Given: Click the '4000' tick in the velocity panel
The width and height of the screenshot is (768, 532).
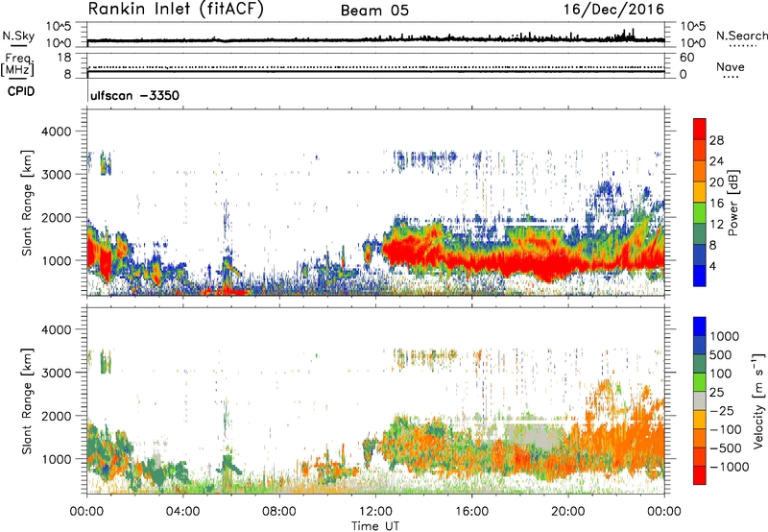Looking at the screenshot, I should pyautogui.click(x=56, y=329).
